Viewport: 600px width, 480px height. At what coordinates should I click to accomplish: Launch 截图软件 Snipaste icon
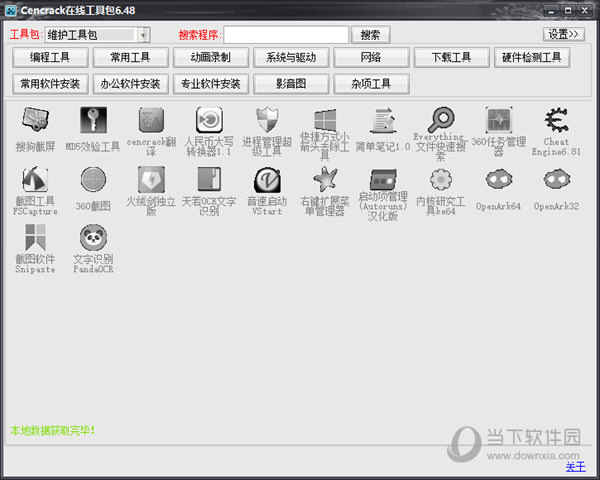35,237
